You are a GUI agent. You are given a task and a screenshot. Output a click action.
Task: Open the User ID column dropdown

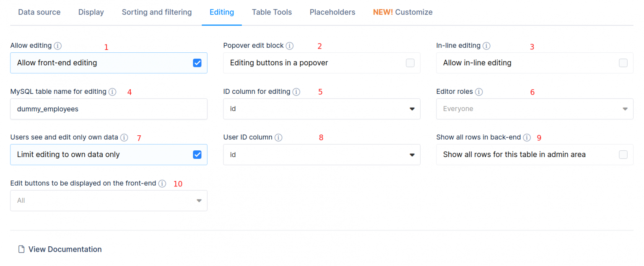point(322,155)
